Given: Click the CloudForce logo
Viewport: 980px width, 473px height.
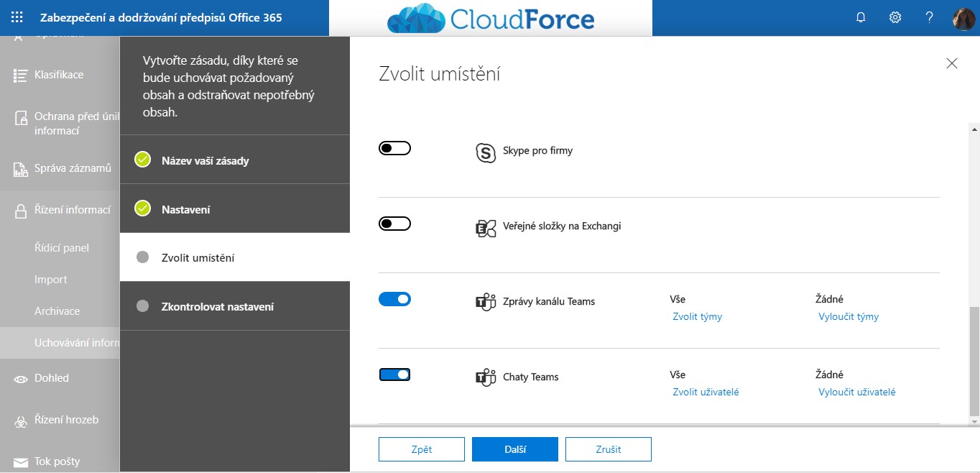Looking at the screenshot, I should [x=491, y=18].
